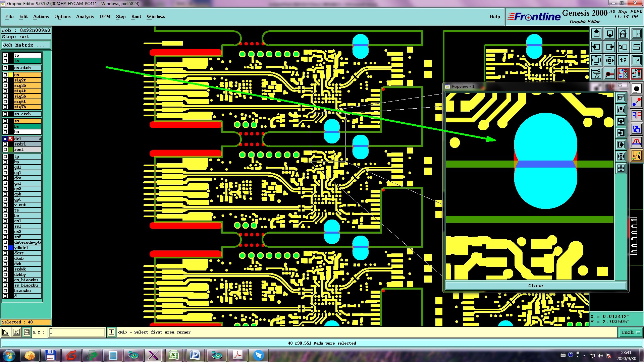The height and width of the screenshot is (362, 644).
Task: Select the blue-to-red point move tool
Action: (x=636, y=102)
